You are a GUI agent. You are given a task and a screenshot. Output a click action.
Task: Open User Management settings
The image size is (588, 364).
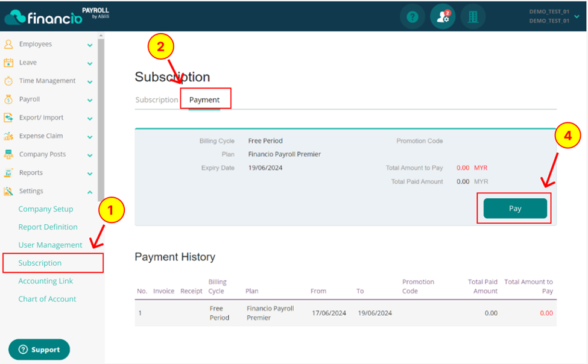click(x=50, y=245)
